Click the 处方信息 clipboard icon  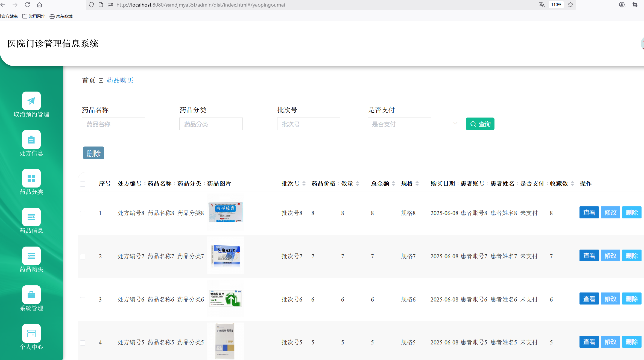point(31,140)
